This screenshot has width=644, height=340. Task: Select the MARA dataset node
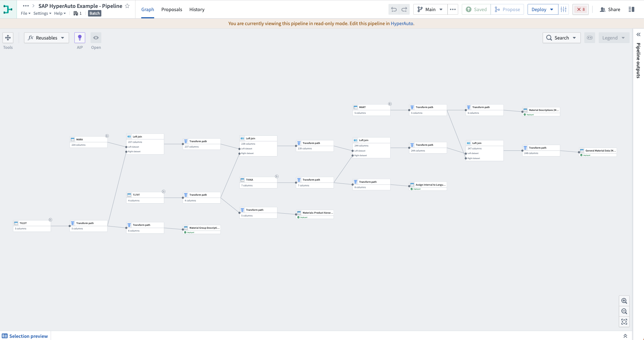[x=88, y=142]
